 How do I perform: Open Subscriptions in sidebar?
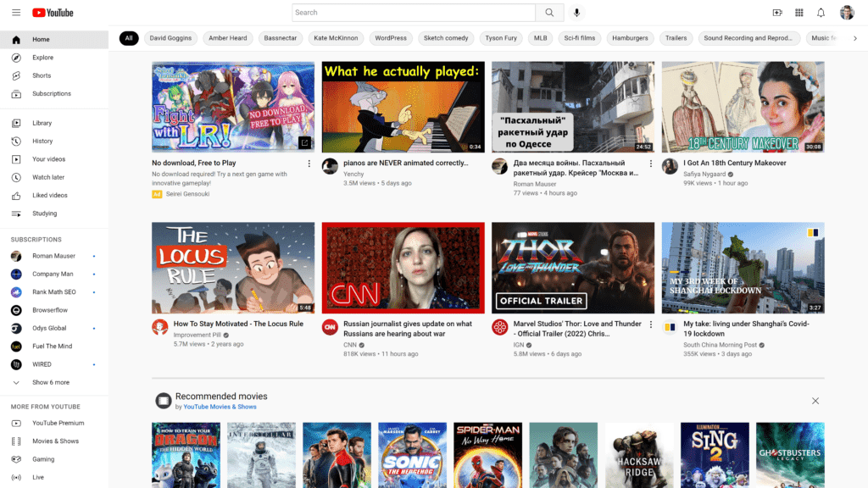(54, 93)
